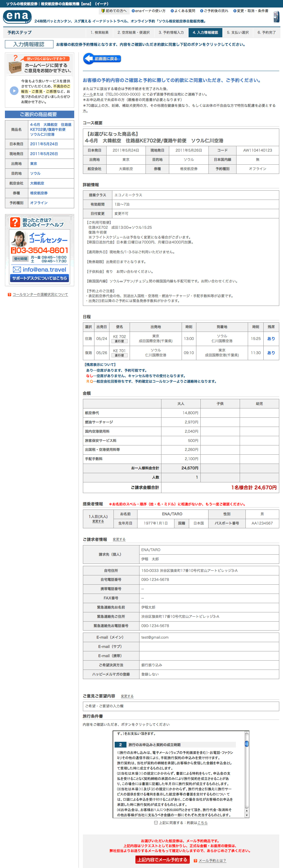Image resolution: width=283 pixels, height=868 pixels.
Task: Check the 上記に同意する agreement checkbox
Action: pos(156,823)
